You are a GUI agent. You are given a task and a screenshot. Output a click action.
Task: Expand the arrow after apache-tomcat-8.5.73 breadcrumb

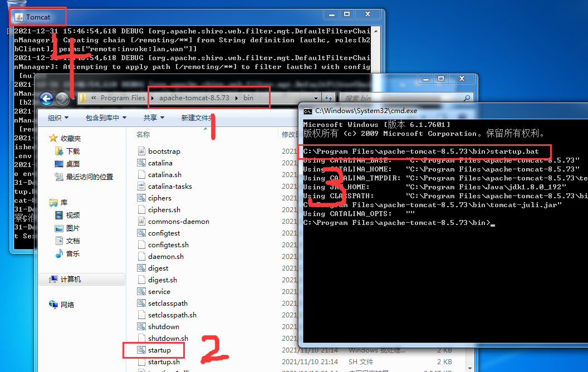(x=237, y=98)
